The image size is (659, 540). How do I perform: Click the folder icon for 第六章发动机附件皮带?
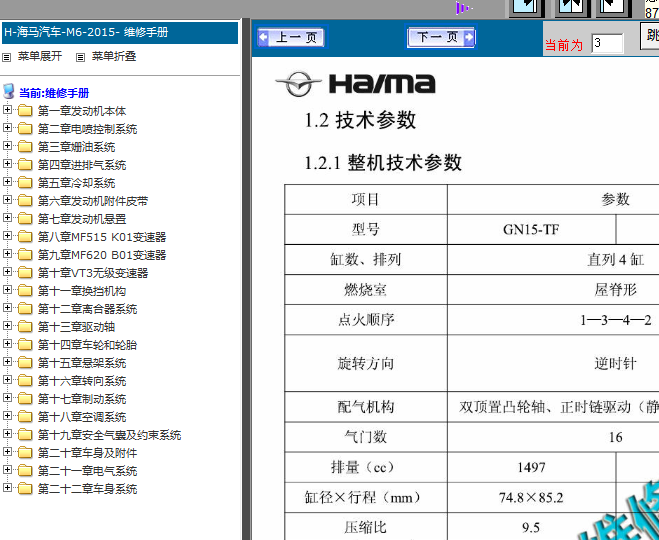pos(25,201)
